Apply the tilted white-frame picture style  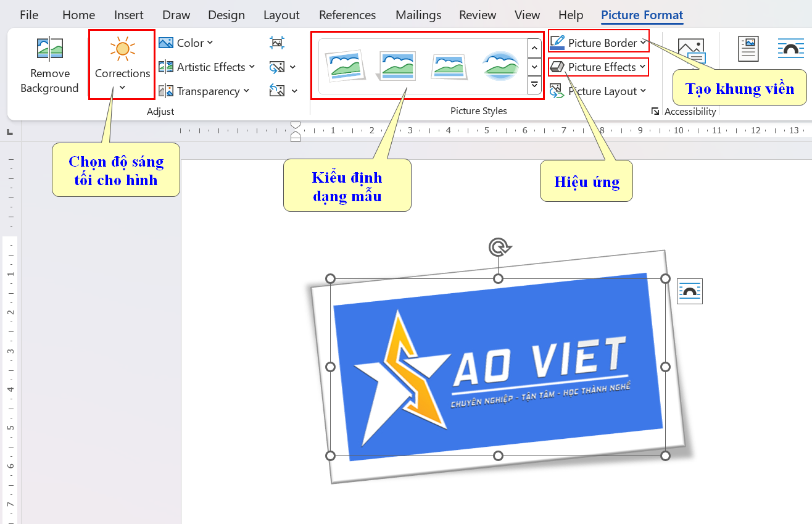pos(345,65)
